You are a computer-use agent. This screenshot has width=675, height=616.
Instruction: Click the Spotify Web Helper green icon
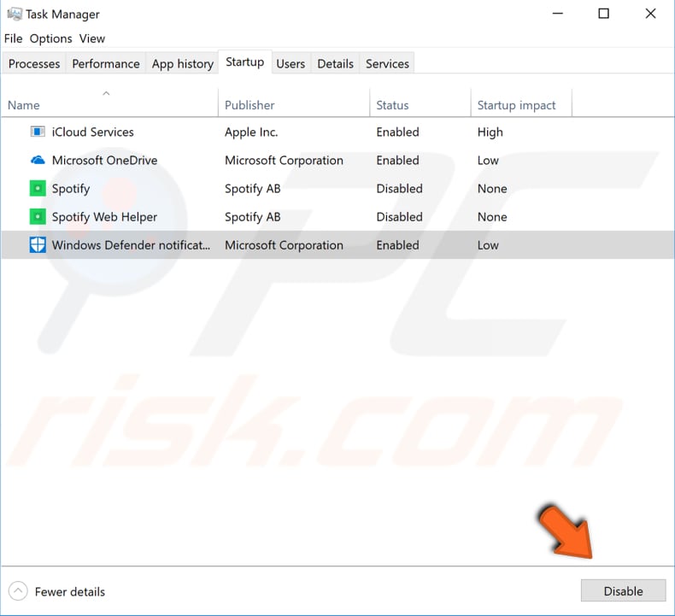(38, 216)
